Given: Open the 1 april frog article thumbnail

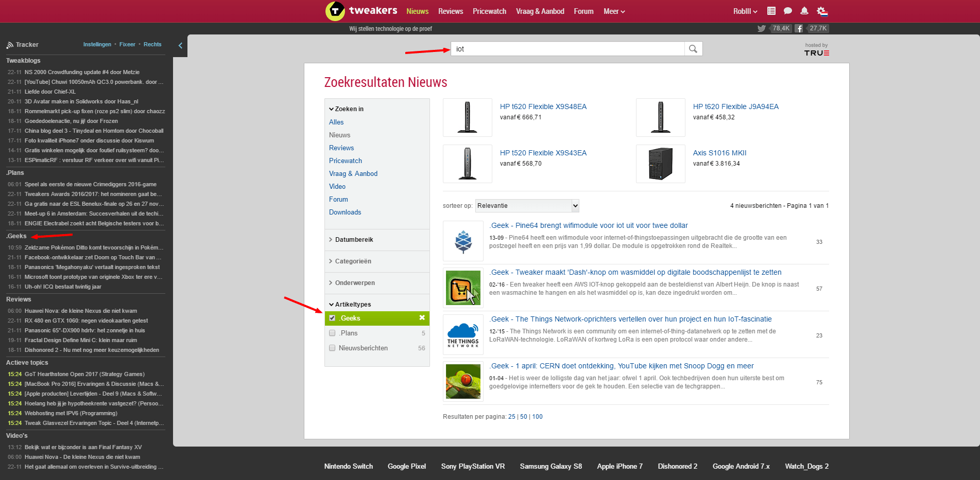Looking at the screenshot, I should [x=463, y=382].
